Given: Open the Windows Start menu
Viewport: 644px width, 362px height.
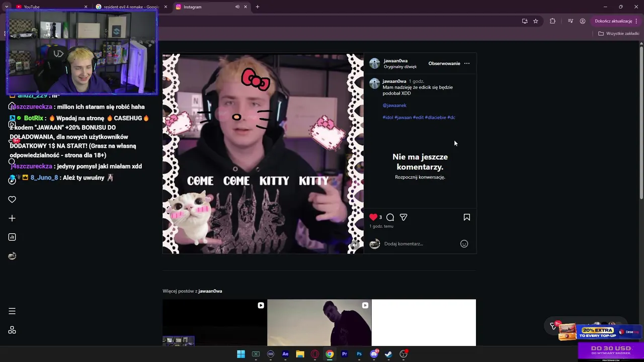Looking at the screenshot, I should 241,354.
